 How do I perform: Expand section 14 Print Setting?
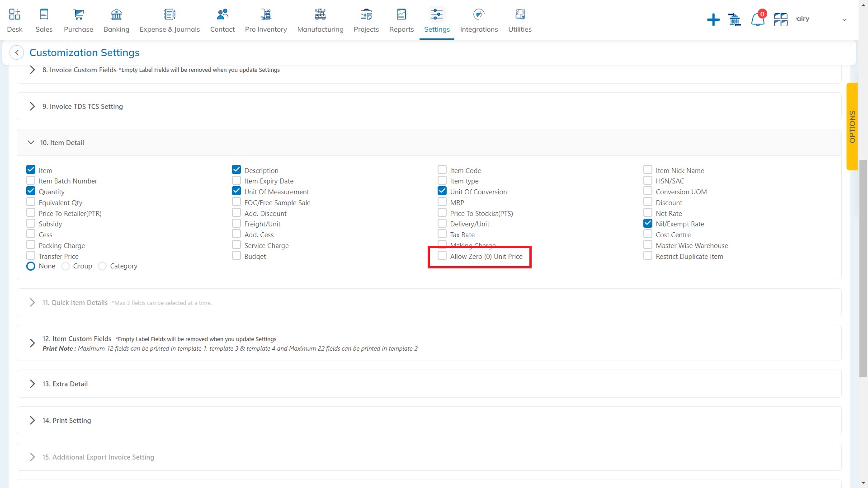32,420
